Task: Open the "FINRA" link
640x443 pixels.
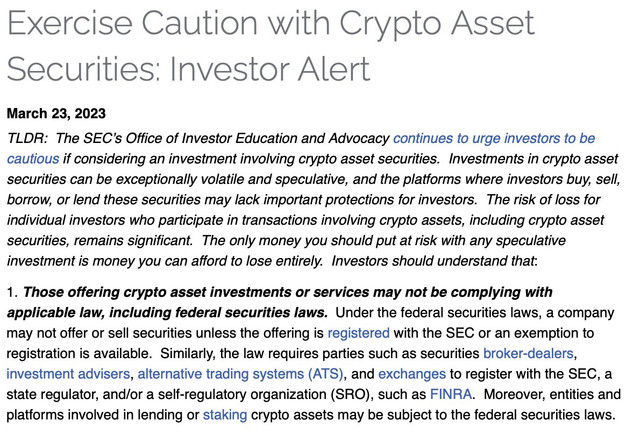Action: pos(451,394)
